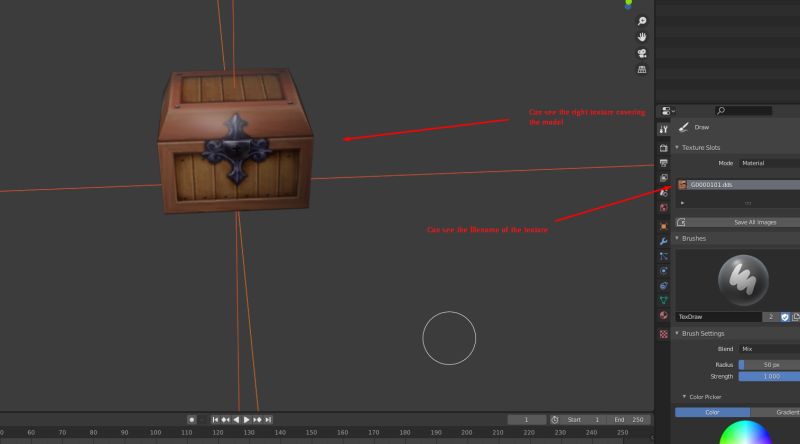Open the Blend mode Mix dropdown
Image resolution: width=800 pixels, height=444 pixels.
click(x=769, y=349)
